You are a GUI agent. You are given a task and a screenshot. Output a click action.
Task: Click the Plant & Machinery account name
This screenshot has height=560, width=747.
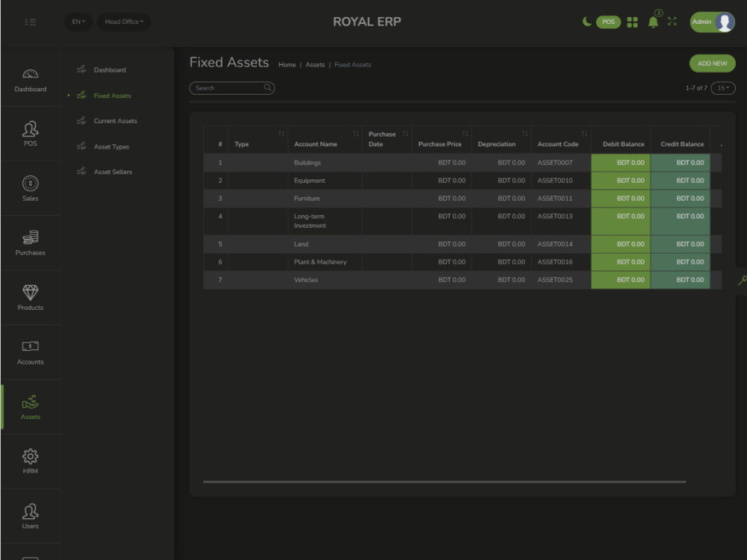(x=320, y=262)
